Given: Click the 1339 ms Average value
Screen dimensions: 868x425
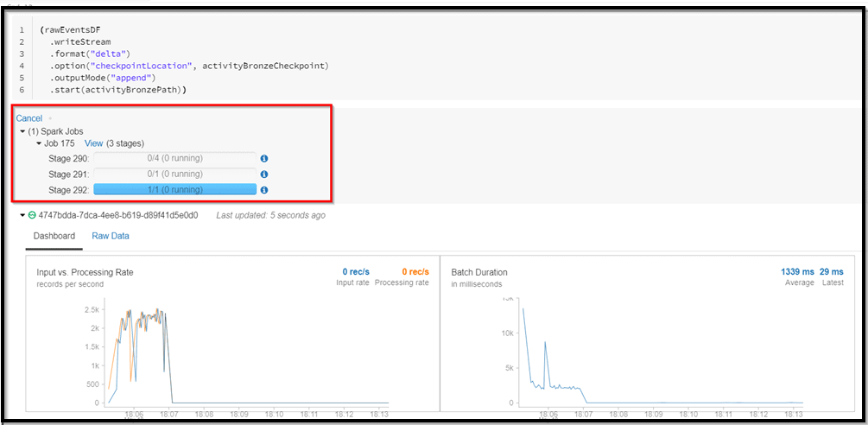Looking at the screenshot, I should pos(797,272).
